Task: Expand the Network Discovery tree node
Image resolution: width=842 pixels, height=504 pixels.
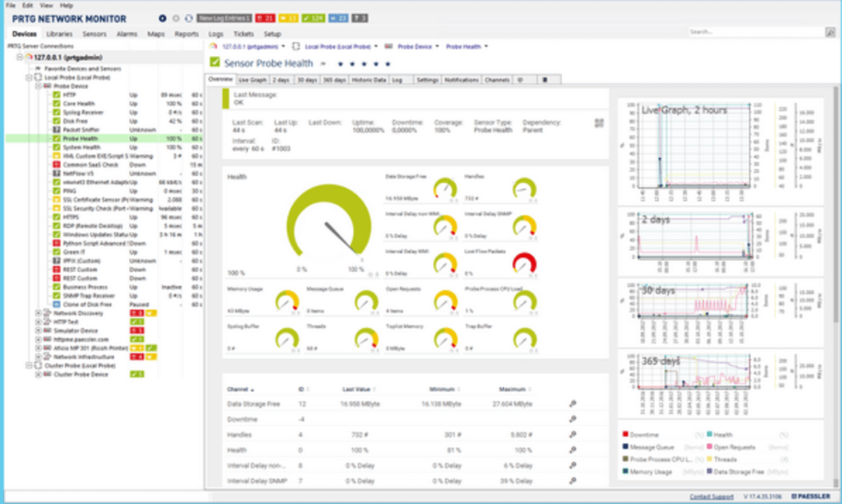Action: click(37, 313)
